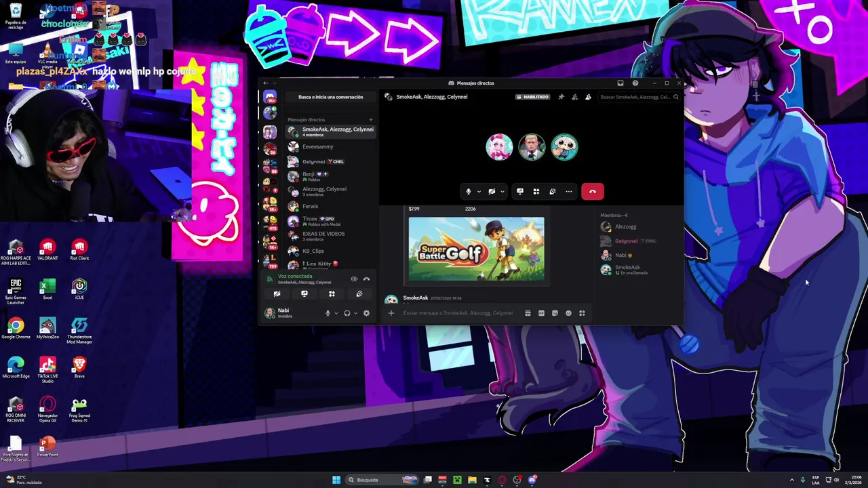
Task: Open Discord help icon in title bar
Action: pos(635,83)
